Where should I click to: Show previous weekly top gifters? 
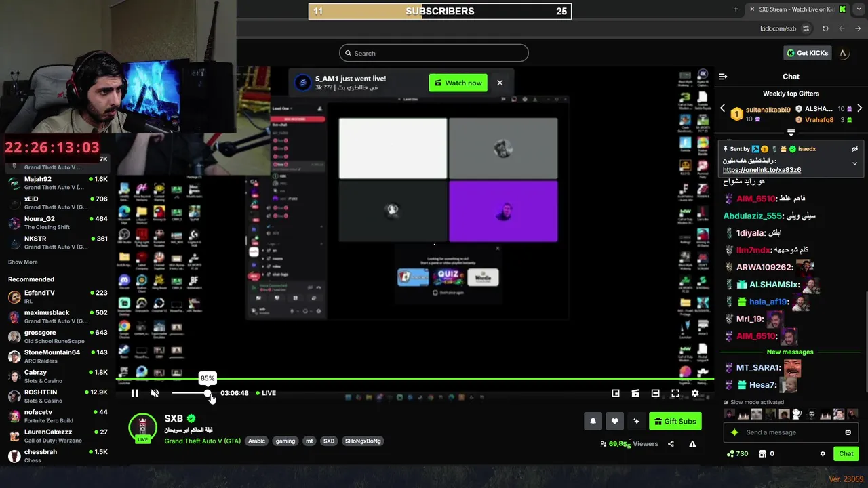[x=722, y=108]
